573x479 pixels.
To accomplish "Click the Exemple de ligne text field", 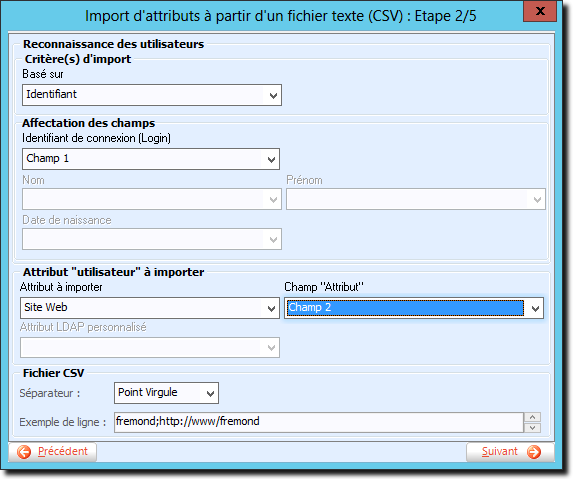I will (x=319, y=422).
